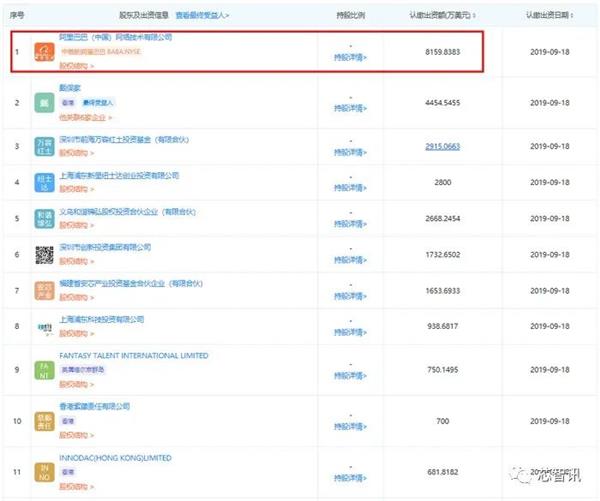
Task: Open 持股详情 for row 7 (1653.6933)
Action: [x=351, y=296]
